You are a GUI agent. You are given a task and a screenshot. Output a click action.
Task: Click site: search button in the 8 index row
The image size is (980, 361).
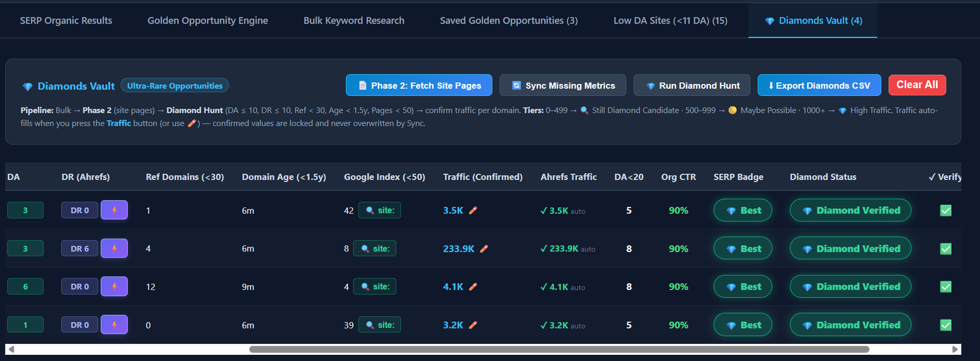point(374,248)
